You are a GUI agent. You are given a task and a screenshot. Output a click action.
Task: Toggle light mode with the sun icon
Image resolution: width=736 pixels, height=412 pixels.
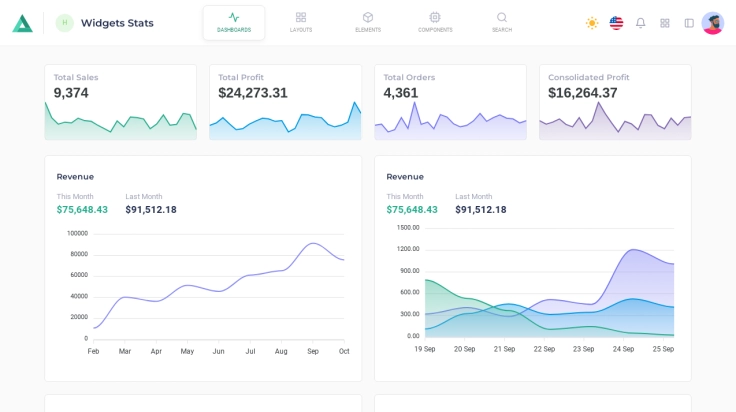[x=592, y=23]
